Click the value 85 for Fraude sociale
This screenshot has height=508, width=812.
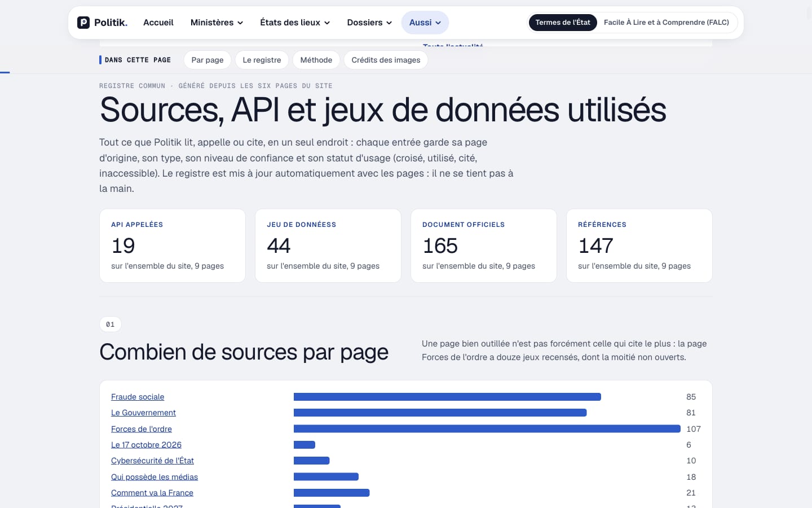tap(691, 397)
